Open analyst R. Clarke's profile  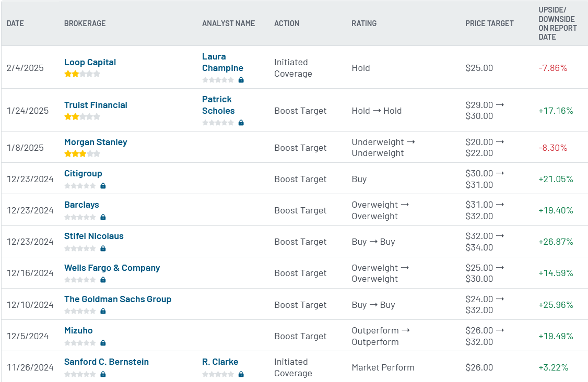tap(220, 362)
